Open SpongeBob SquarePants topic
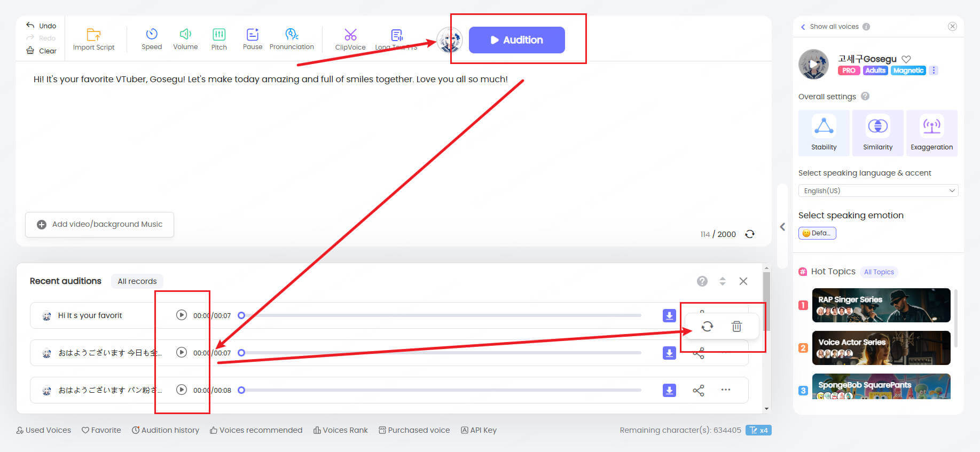The image size is (980, 452). [881, 386]
